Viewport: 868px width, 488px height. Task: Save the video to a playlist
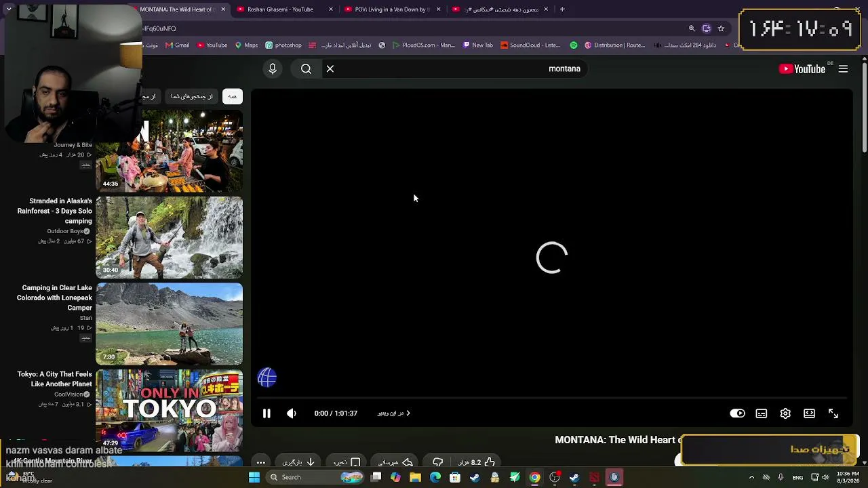pos(347,462)
